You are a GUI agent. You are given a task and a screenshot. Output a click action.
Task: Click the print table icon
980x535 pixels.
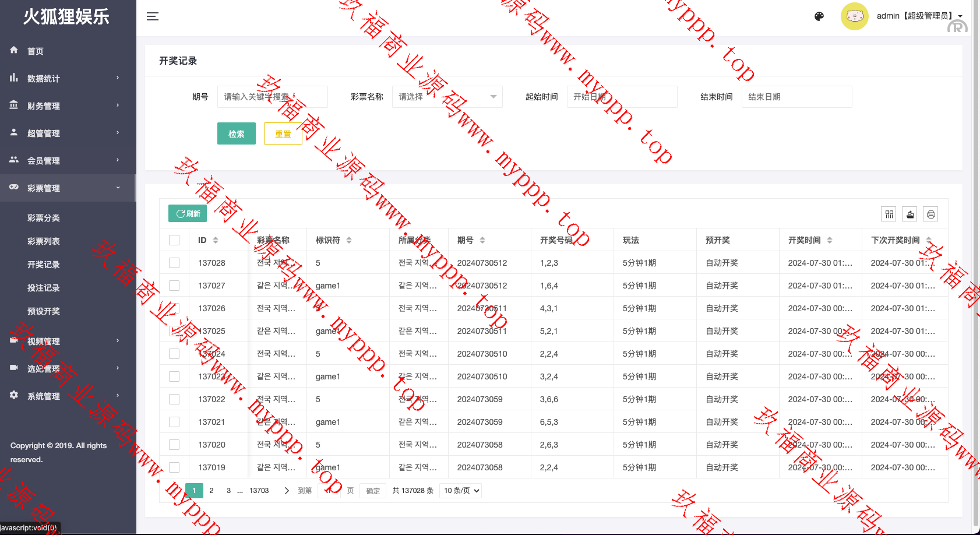[x=931, y=214]
